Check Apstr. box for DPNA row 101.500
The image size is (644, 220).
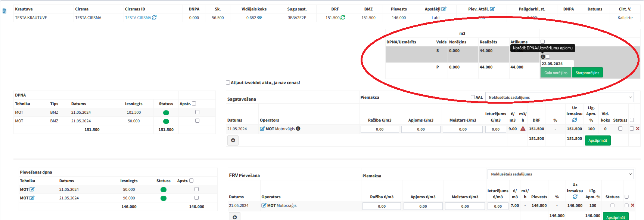[197, 112]
